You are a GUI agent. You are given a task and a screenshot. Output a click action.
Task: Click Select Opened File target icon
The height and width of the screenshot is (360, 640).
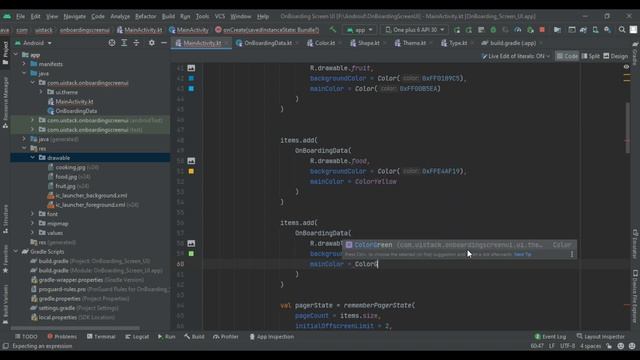pyautogui.click(x=111, y=43)
